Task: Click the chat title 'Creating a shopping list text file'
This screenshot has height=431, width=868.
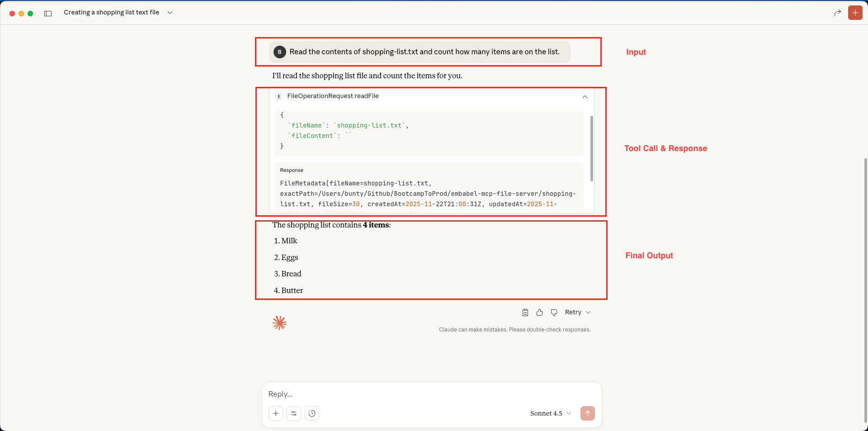Action: [111, 13]
